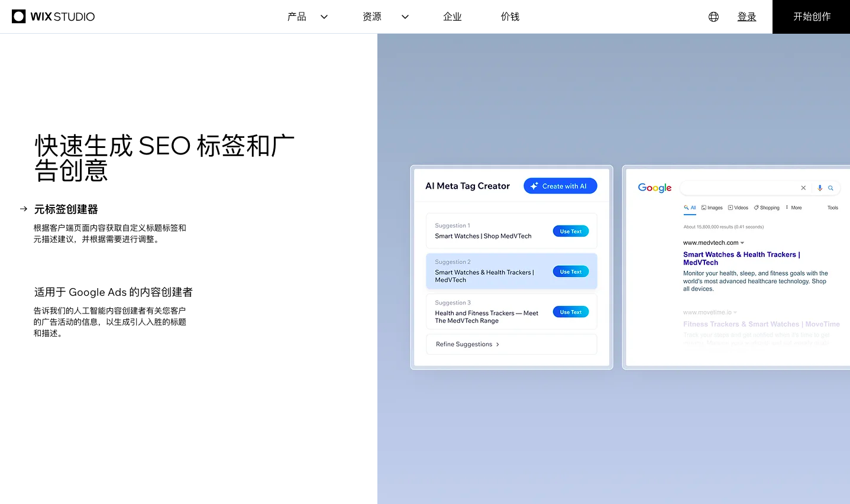Click the arrow icon beside 元标签创建器
850x504 pixels.
coord(24,209)
